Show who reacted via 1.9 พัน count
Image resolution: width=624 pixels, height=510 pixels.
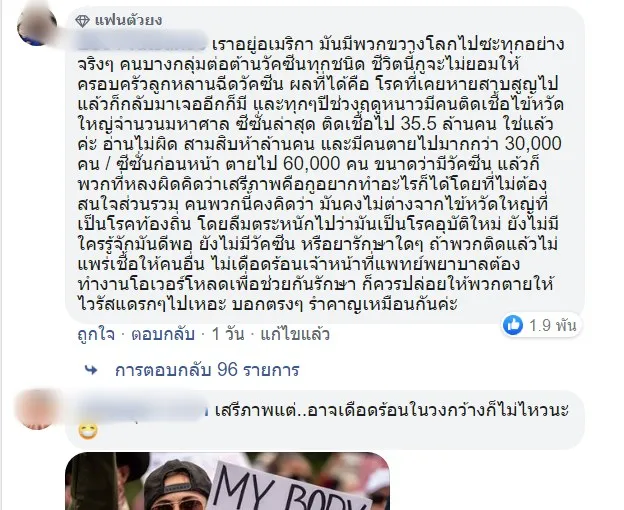(553, 325)
